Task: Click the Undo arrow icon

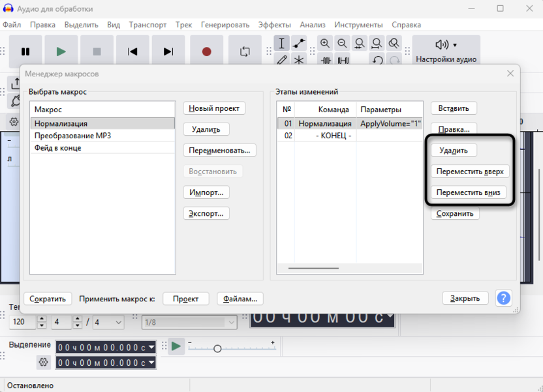Action: [377, 60]
